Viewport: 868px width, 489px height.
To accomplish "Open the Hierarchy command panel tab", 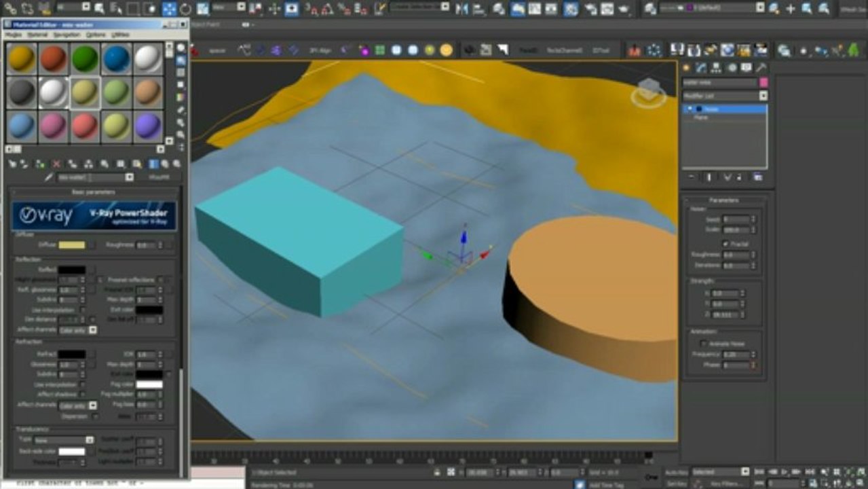I will 716,67.
